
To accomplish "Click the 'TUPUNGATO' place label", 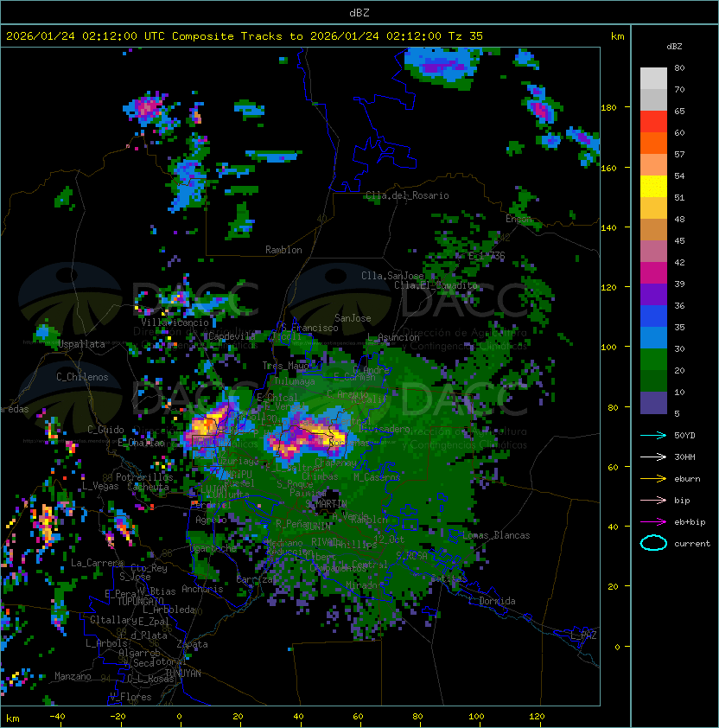I will coord(141,602).
